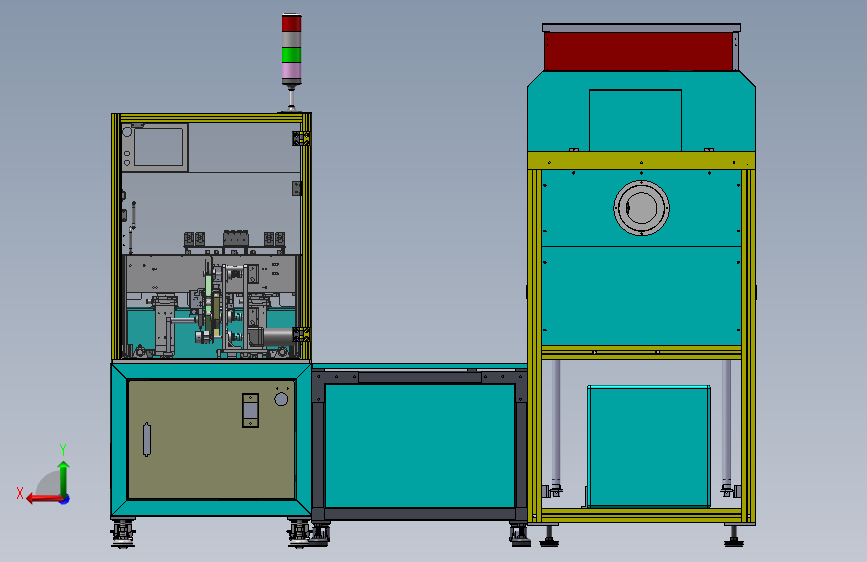Screen dimensions: 867x562
Task: Pick the small teal box under right frame
Action: click(x=649, y=446)
